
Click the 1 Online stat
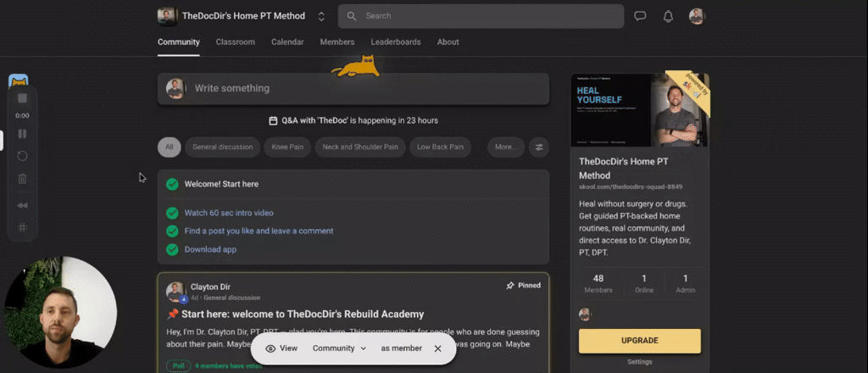[x=644, y=283]
